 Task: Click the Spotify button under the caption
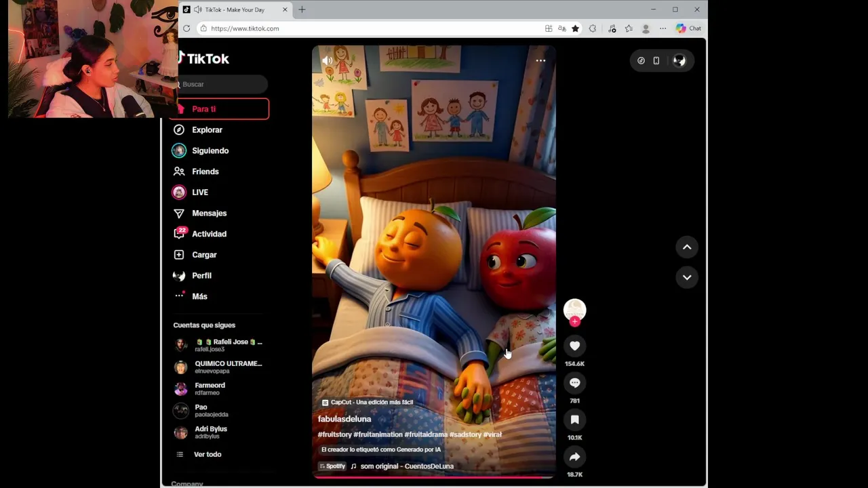332,466
